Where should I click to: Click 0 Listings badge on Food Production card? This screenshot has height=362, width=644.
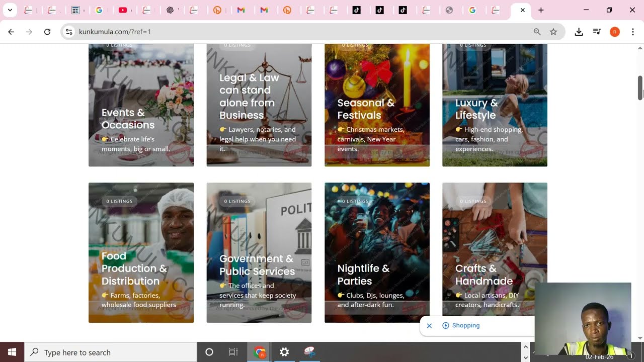(x=119, y=201)
